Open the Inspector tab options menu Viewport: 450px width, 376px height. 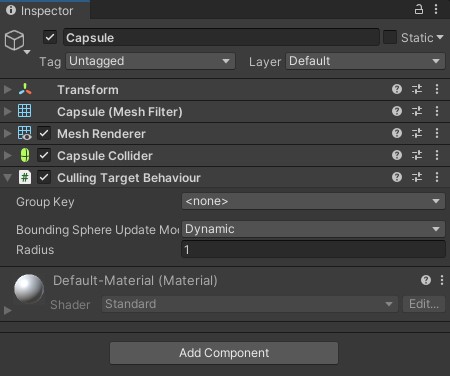pyautogui.click(x=436, y=9)
